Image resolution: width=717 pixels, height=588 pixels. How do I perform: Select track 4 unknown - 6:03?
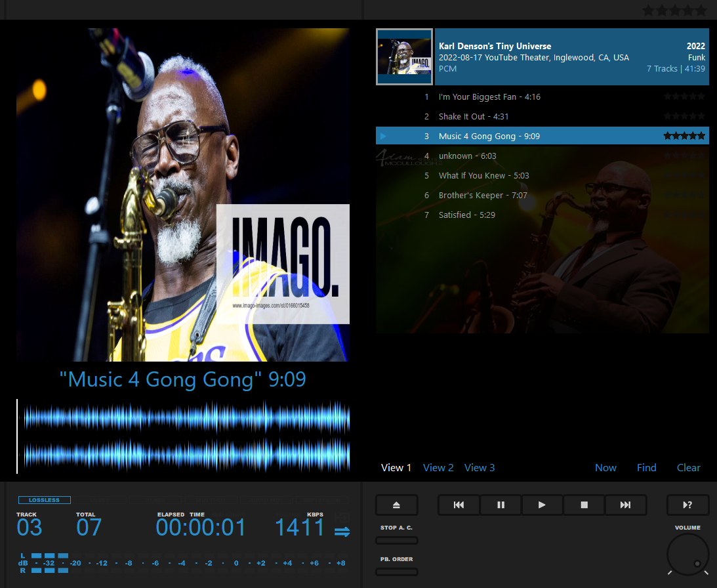click(543, 156)
